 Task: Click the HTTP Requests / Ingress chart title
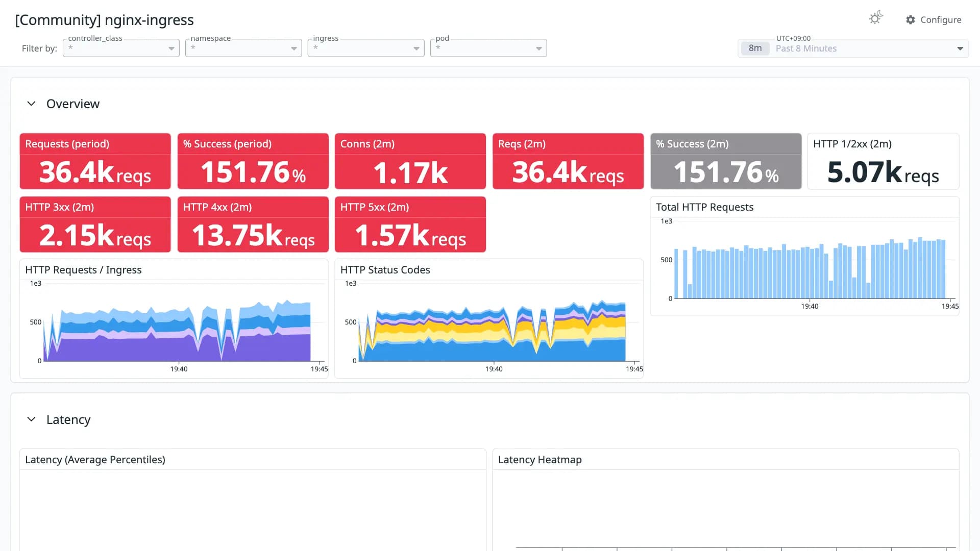pos(83,270)
